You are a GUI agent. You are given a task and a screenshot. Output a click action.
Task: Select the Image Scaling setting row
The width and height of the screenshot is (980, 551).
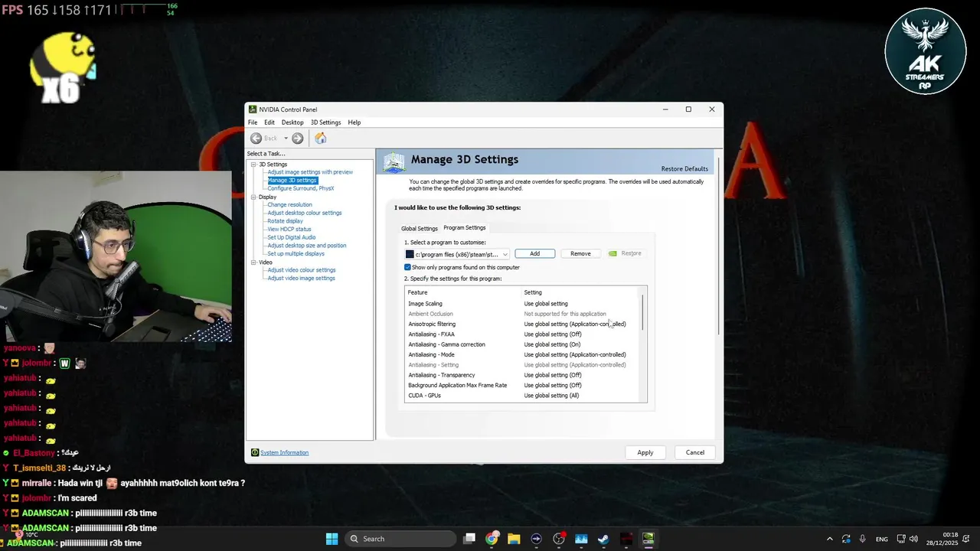click(523, 304)
